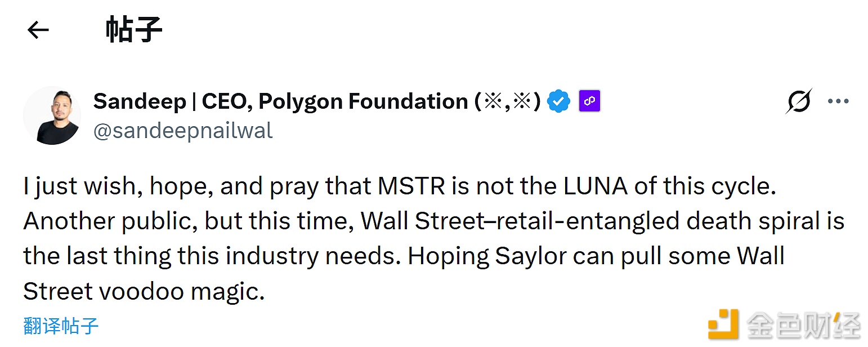The height and width of the screenshot is (347, 868).
Task: Click the back arrow in the header
Action: point(37,30)
